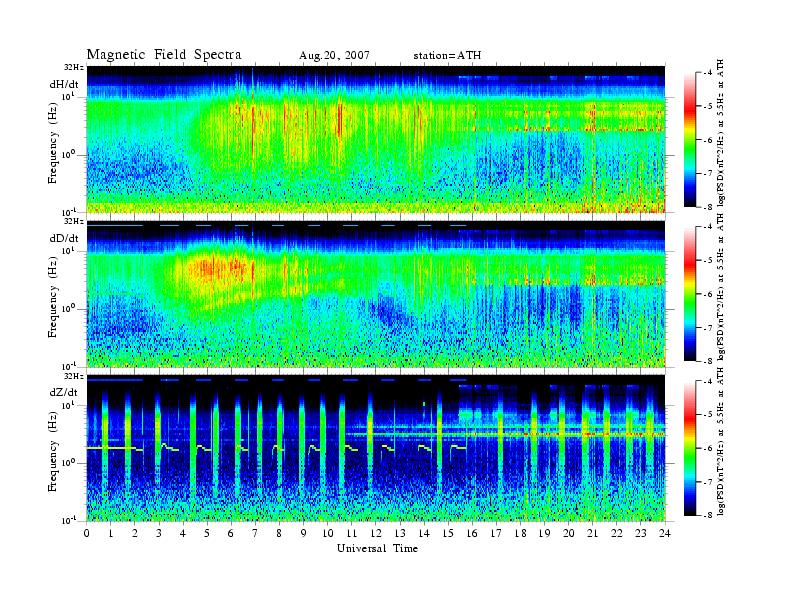Image resolution: width=792 pixels, height=612 pixels.
Task: Click the PSD colorbar caption beside dZ/dt panel
Action: coord(720,441)
